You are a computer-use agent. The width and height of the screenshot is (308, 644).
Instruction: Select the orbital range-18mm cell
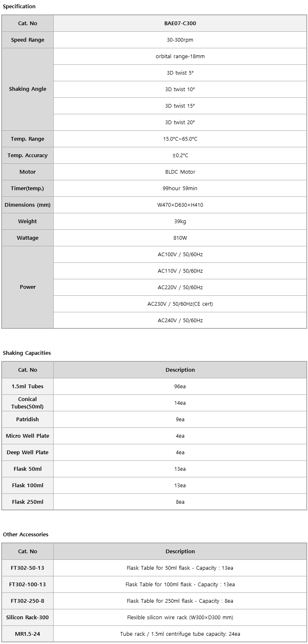point(180,57)
